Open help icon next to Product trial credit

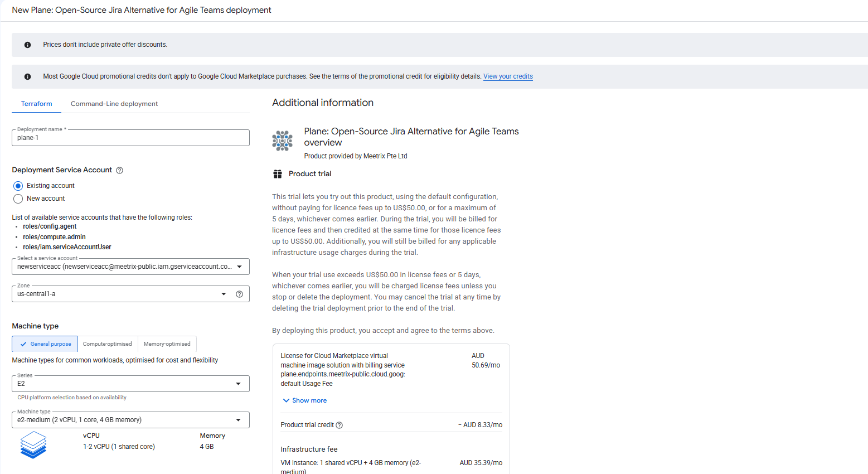point(340,425)
